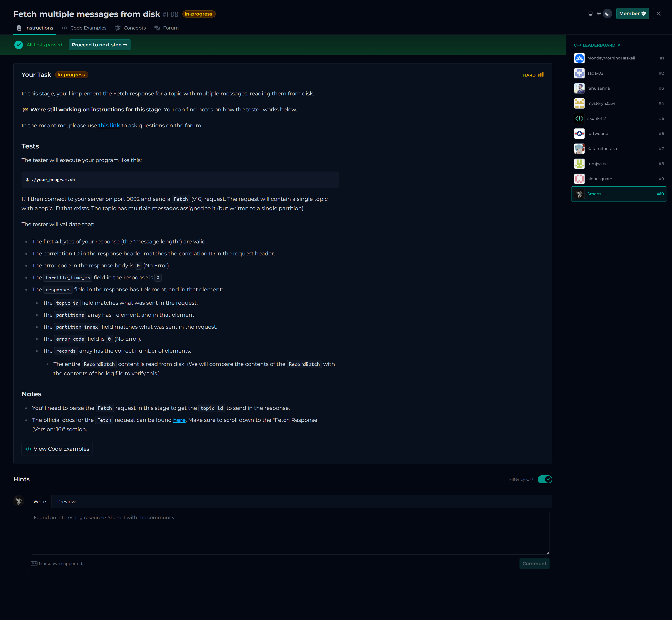Open the View Code Examples button
Screen dimensions: 672x620
tap(57, 449)
